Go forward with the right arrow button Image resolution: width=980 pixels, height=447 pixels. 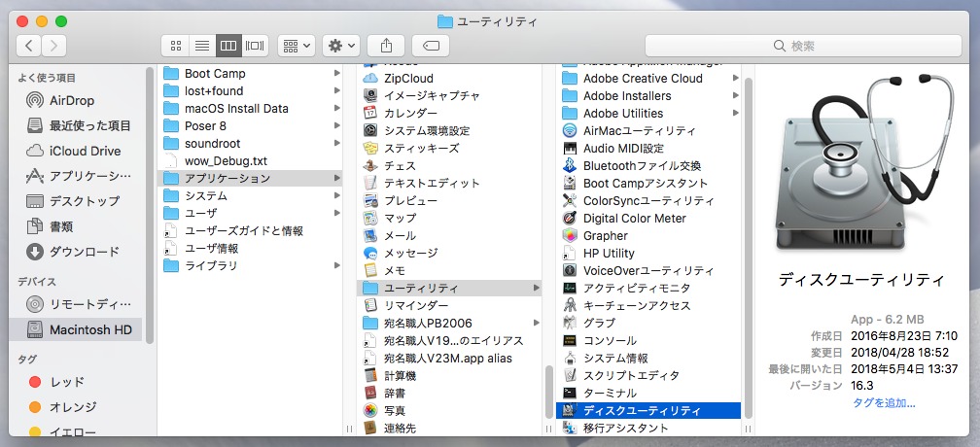[x=54, y=46]
